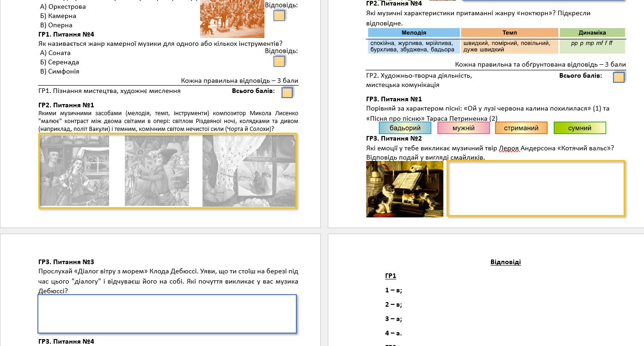The width and height of the screenshot is (644, 346).
Task: Click the 'Динаміка' table header cell
Action: (x=592, y=33)
